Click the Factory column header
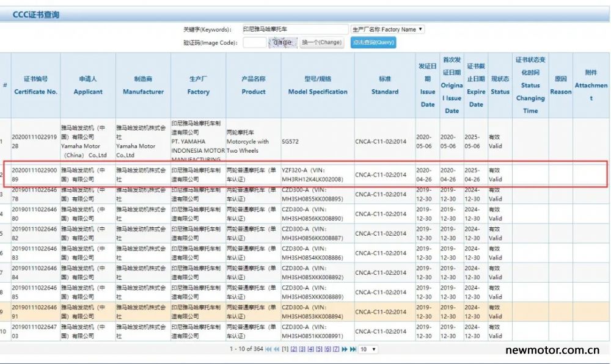This screenshot has width=611, height=364. tap(199, 86)
